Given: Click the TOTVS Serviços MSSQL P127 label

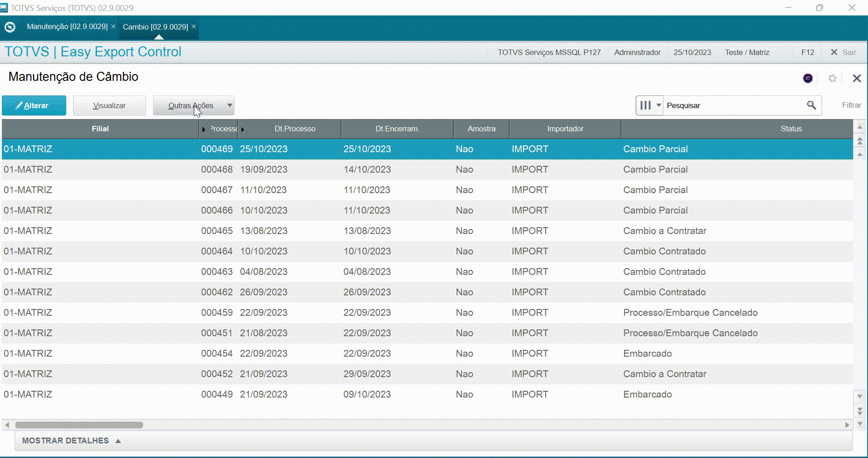Looking at the screenshot, I should coord(549,52).
